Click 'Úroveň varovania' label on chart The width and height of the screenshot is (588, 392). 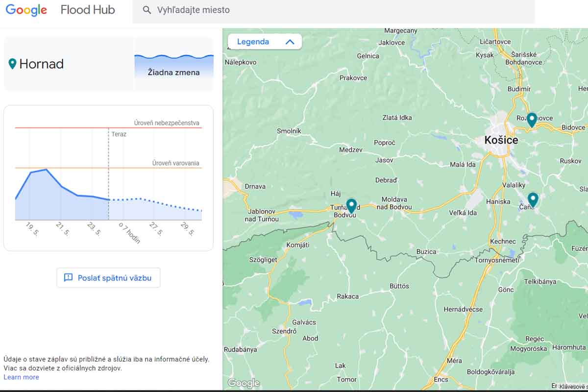pos(175,163)
